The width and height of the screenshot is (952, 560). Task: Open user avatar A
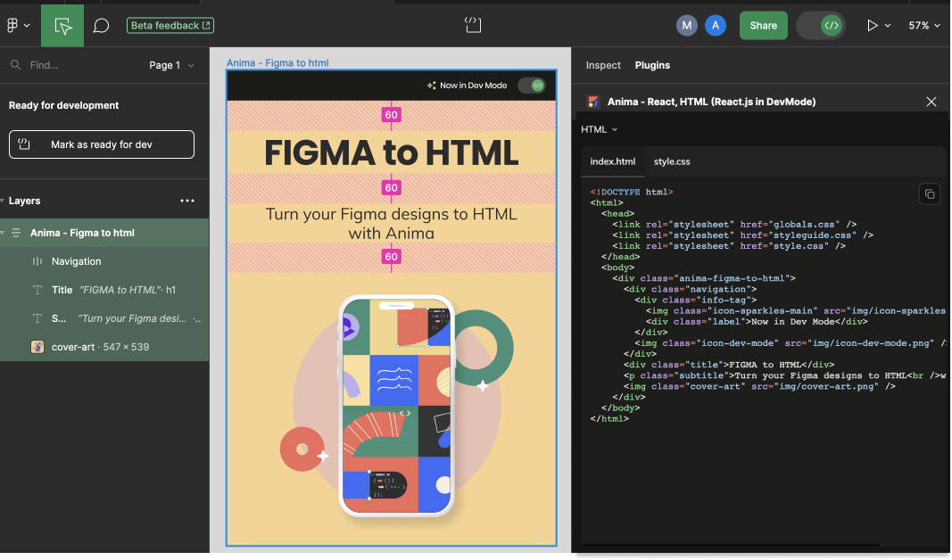click(x=716, y=26)
